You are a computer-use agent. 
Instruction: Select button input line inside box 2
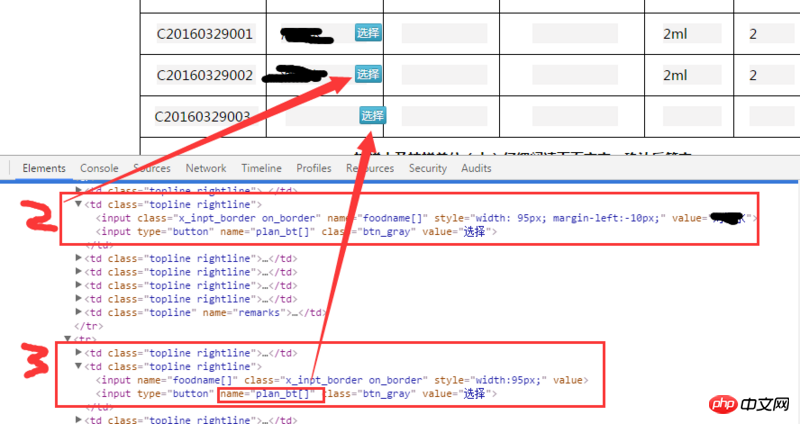[296, 232]
